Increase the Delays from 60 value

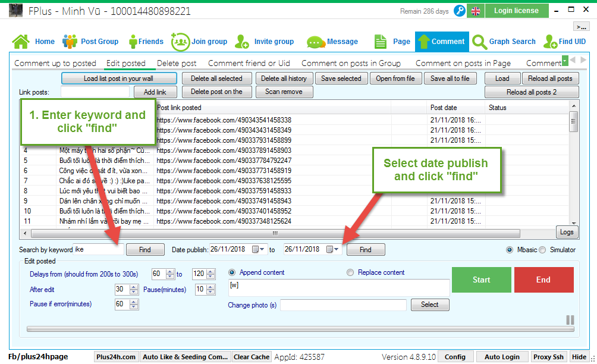tap(170, 271)
